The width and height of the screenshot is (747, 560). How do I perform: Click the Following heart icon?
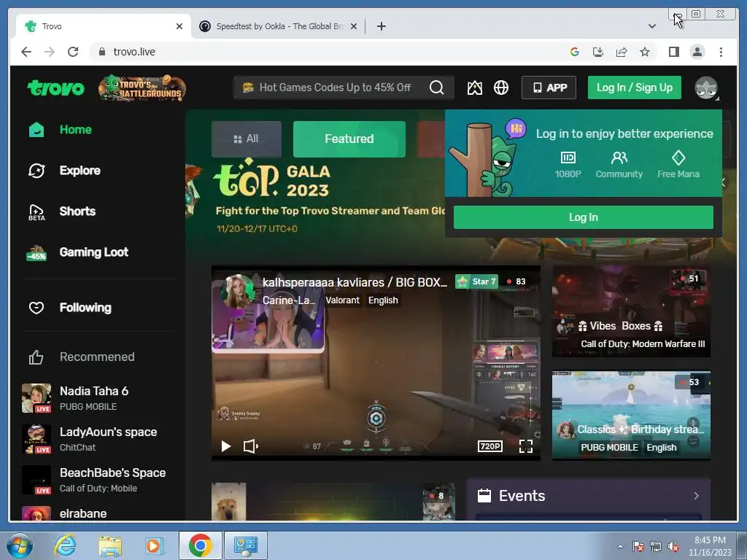click(x=36, y=308)
